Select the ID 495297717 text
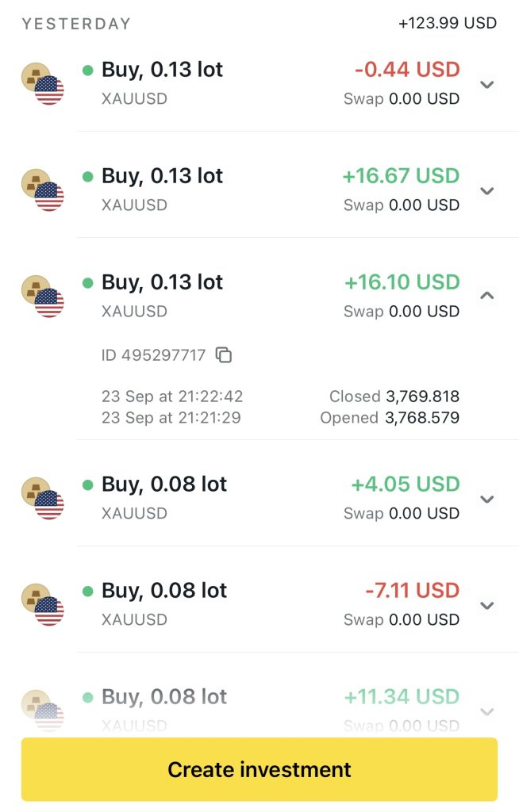This screenshot has width=519, height=812. click(153, 355)
